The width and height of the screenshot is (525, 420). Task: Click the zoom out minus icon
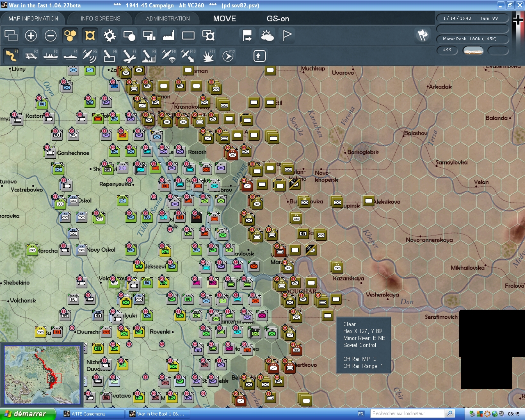(x=50, y=36)
